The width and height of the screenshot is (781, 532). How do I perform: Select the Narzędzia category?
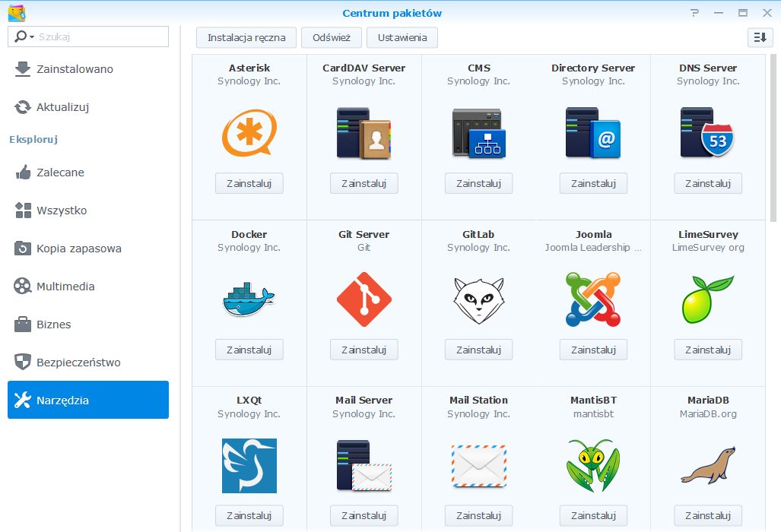pyautogui.click(x=88, y=400)
